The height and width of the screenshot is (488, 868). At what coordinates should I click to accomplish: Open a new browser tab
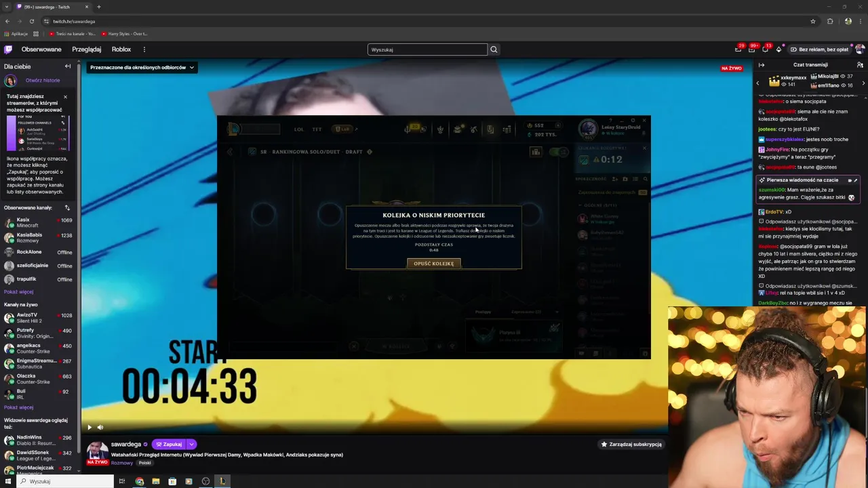tap(98, 7)
